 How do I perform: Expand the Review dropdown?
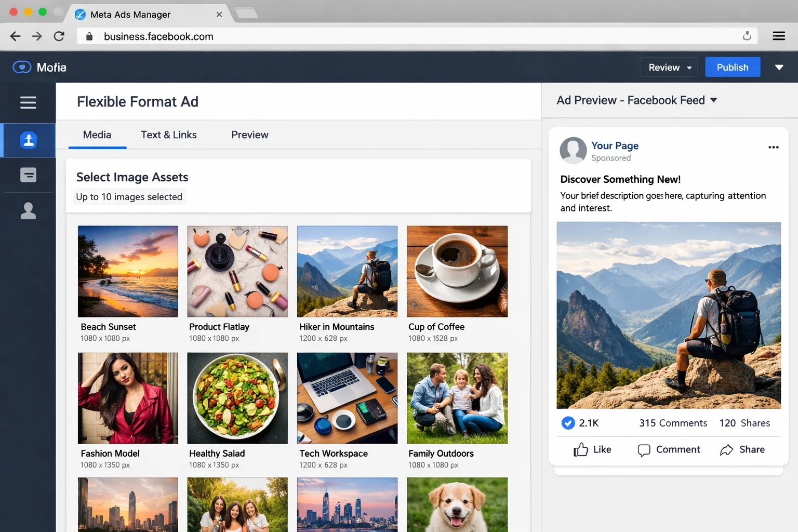(668, 67)
